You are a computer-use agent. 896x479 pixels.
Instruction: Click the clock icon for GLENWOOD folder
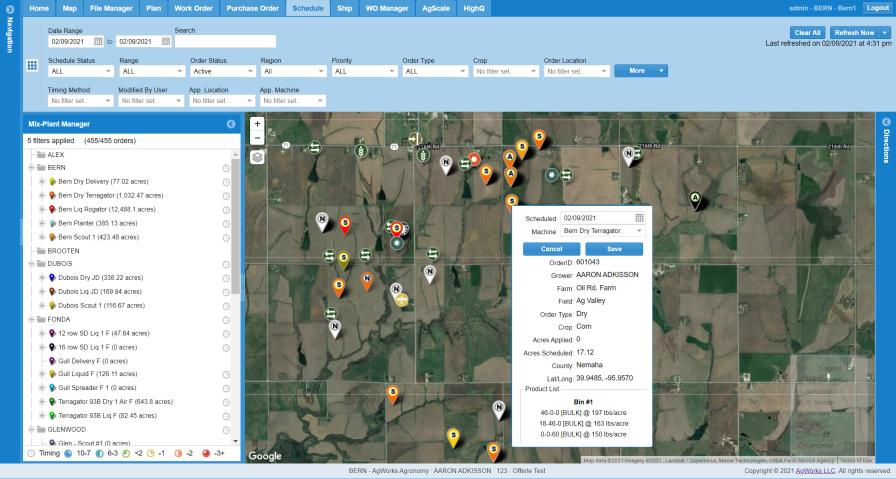pyautogui.click(x=226, y=430)
